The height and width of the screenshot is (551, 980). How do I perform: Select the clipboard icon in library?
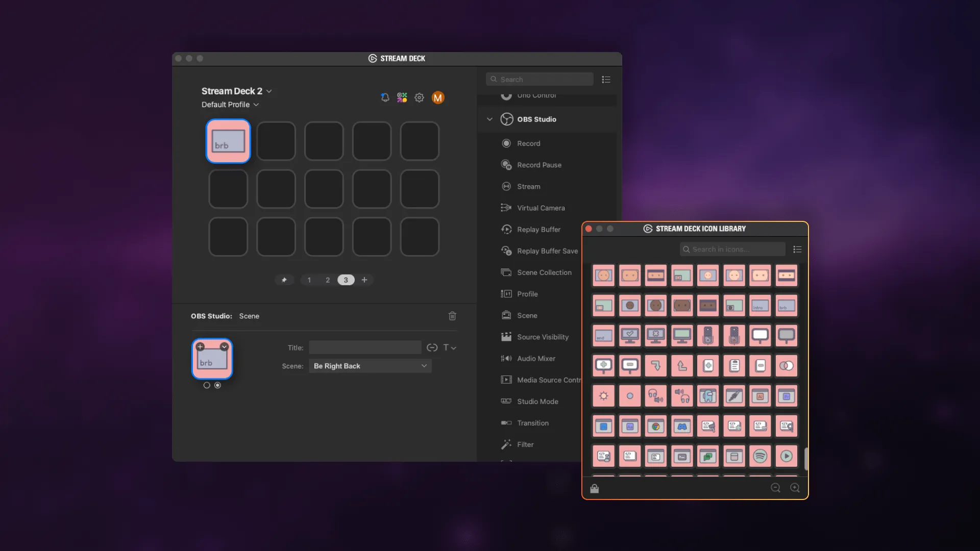coord(734,366)
